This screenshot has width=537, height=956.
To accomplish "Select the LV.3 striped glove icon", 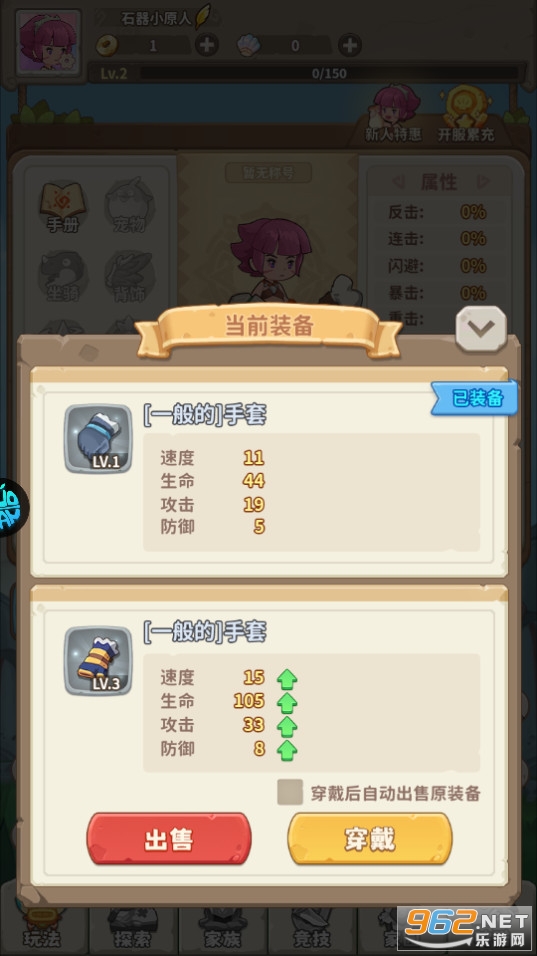I will [x=98, y=661].
